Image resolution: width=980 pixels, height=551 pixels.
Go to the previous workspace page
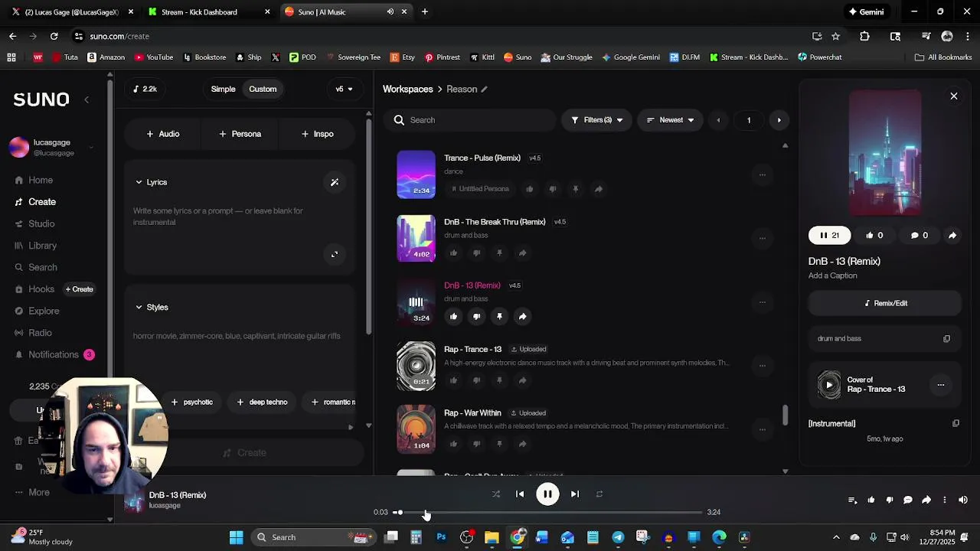[x=718, y=120]
